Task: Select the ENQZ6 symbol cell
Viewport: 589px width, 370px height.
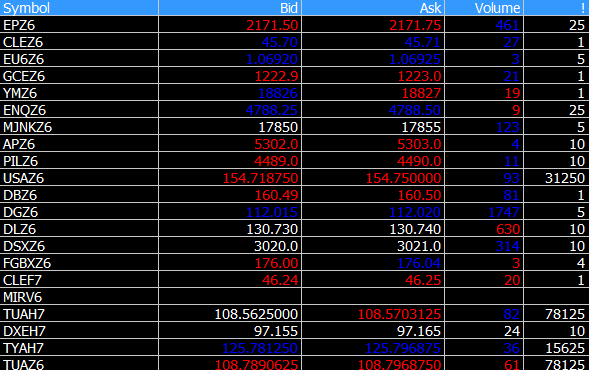Action: tap(79, 110)
